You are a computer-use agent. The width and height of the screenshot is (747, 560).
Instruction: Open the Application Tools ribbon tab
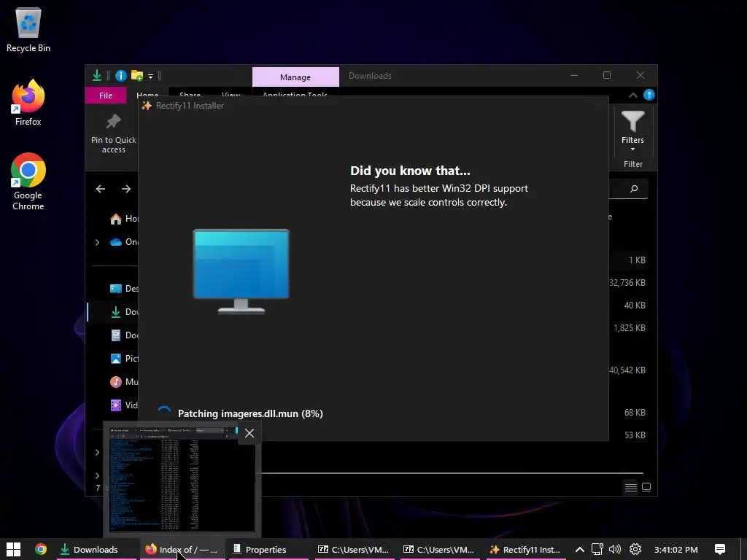(295, 96)
